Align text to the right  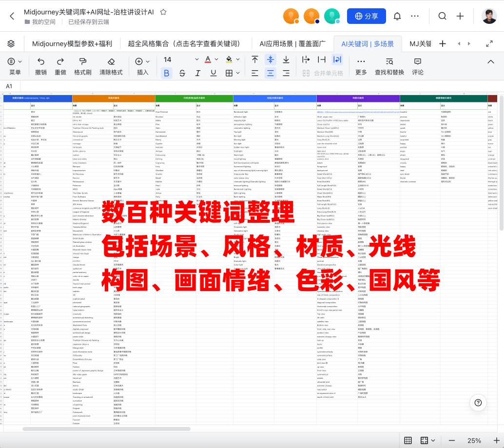tap(286, 73)
